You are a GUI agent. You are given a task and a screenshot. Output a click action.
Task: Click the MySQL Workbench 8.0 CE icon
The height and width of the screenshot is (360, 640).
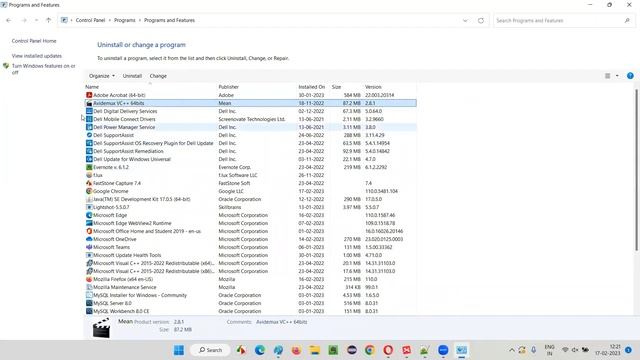click(89, 311)
